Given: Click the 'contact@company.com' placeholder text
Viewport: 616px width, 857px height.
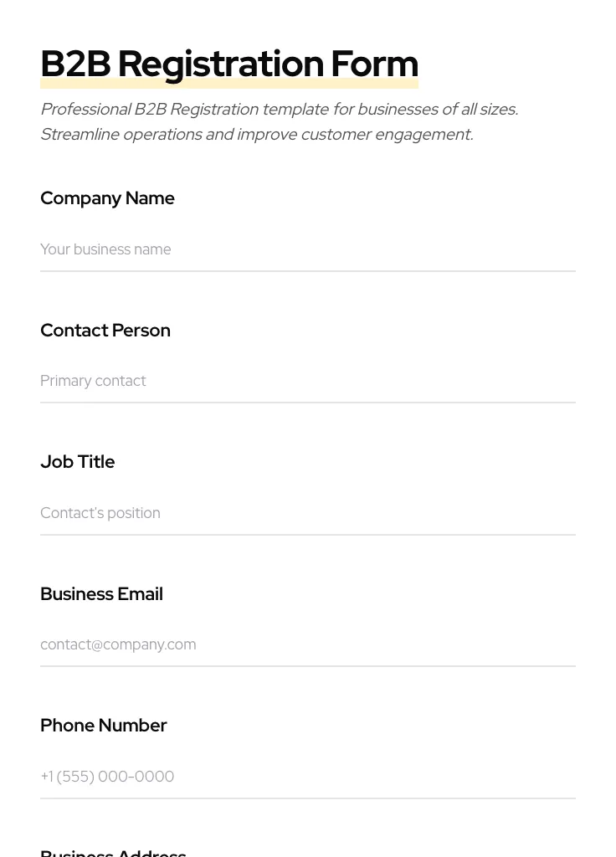Looking at the screenshot, I should click(x=118, y=644).
